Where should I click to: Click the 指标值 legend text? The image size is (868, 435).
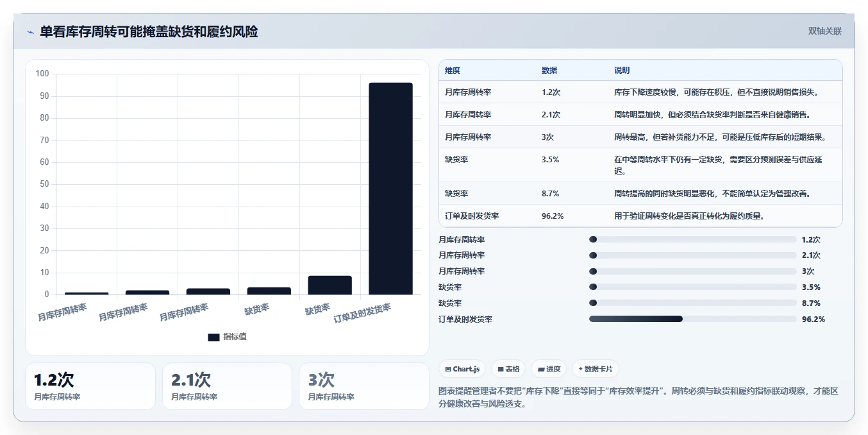235,337
